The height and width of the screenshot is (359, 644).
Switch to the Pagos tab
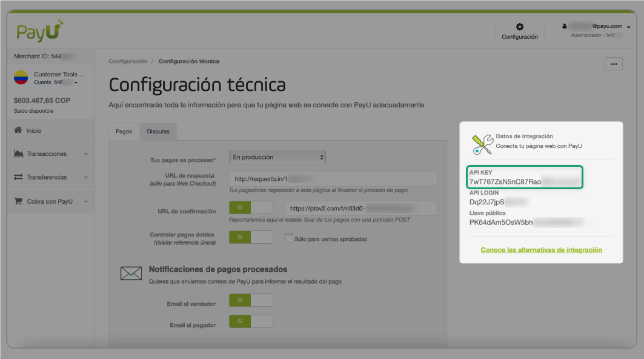tap(124, 132)
